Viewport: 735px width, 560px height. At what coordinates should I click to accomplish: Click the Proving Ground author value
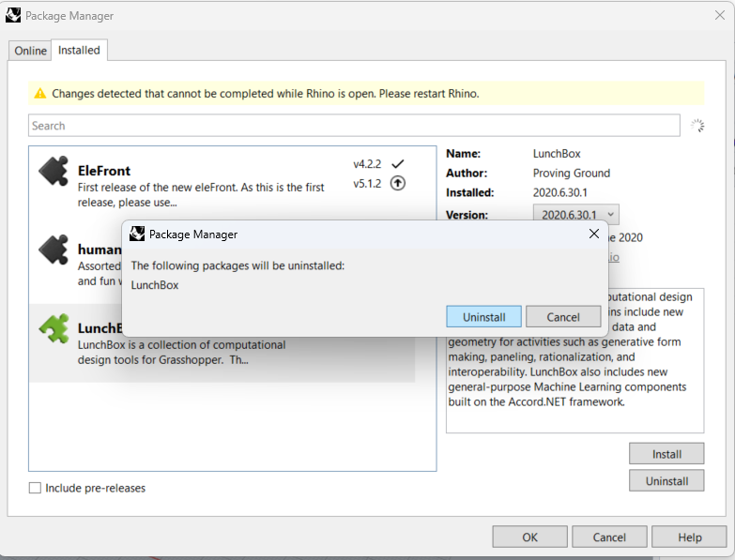pos(572,174)
